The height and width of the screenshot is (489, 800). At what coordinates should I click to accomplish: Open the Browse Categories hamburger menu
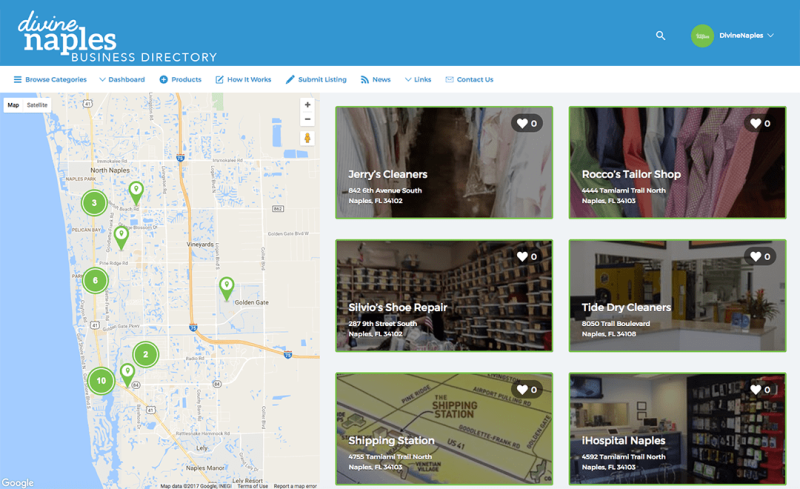[50, 80]
